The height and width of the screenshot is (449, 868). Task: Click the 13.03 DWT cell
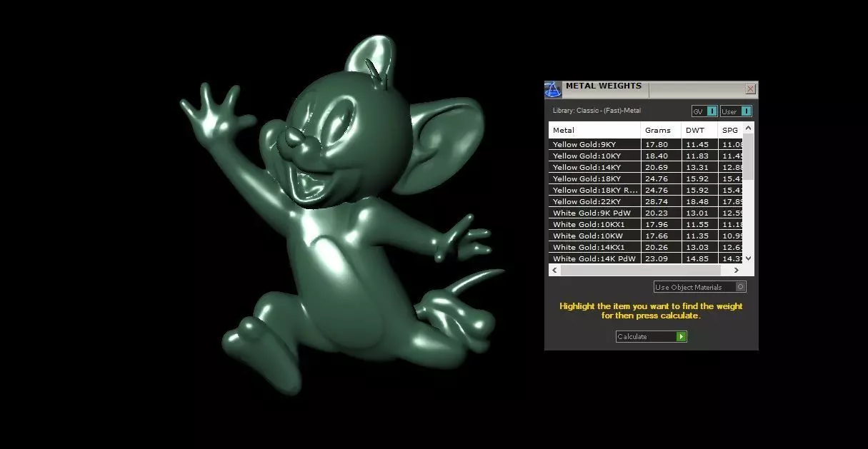point(699,247)
